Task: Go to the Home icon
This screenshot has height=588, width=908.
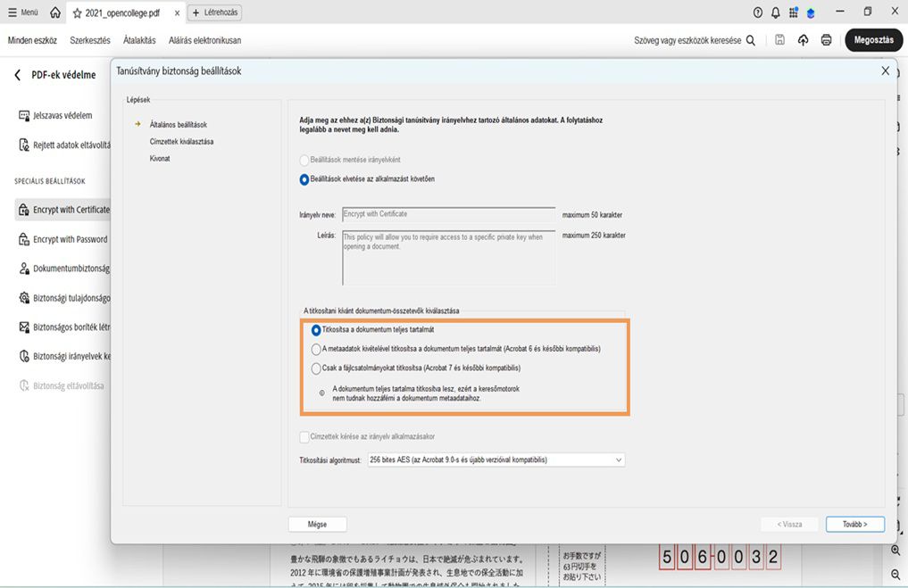Action: click(55, 12)
